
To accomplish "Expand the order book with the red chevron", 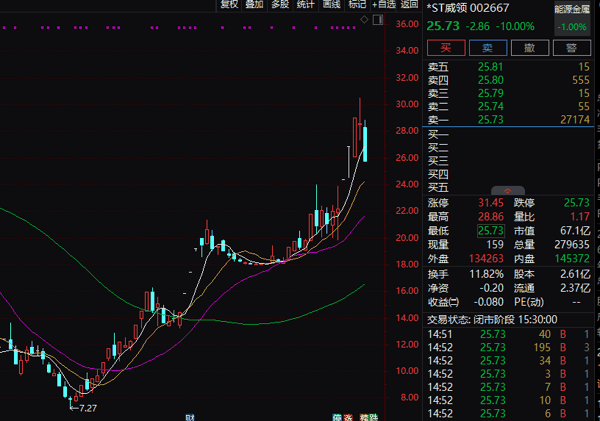I will coord(508,191).
